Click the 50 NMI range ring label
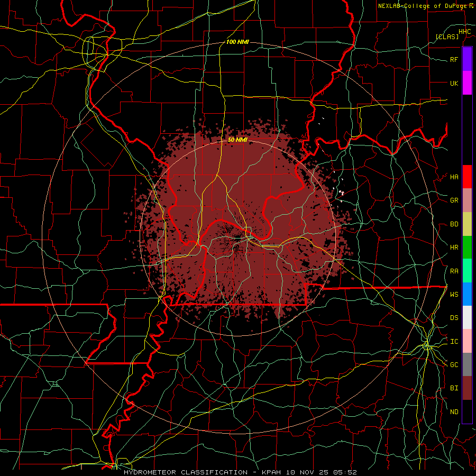This screenshot has width=476, height=476. (237, 140)
